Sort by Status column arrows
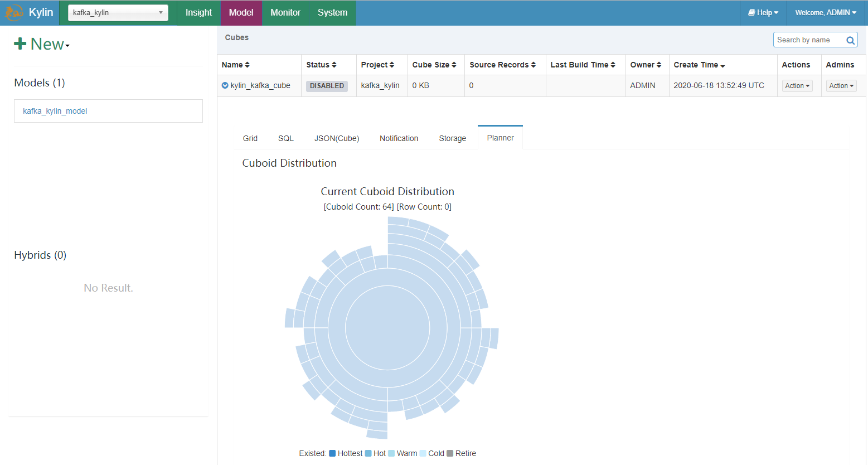 pos(334,65)
